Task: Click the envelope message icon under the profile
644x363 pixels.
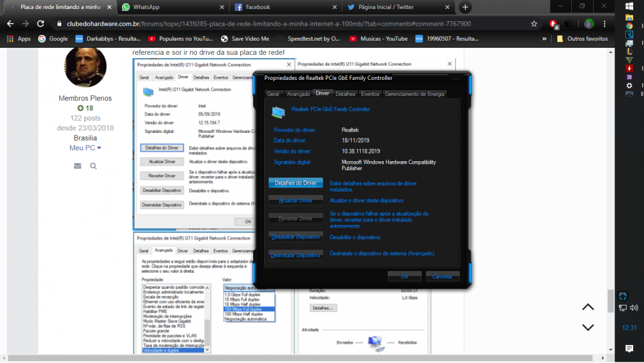Action: [x=77, y=166]
